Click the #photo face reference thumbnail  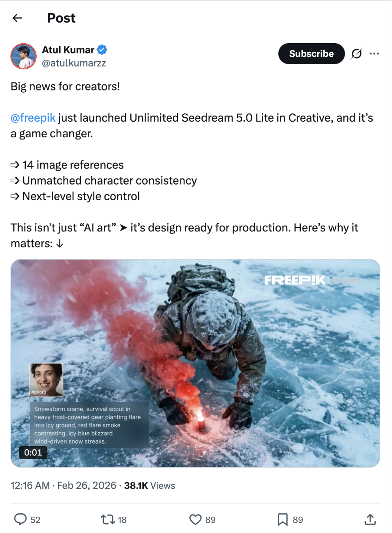click(46, 380)
